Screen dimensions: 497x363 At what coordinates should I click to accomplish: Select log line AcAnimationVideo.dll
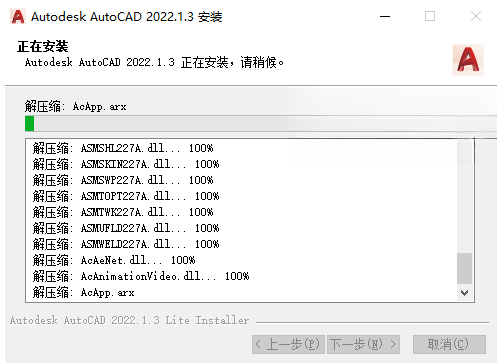[141, 276]
